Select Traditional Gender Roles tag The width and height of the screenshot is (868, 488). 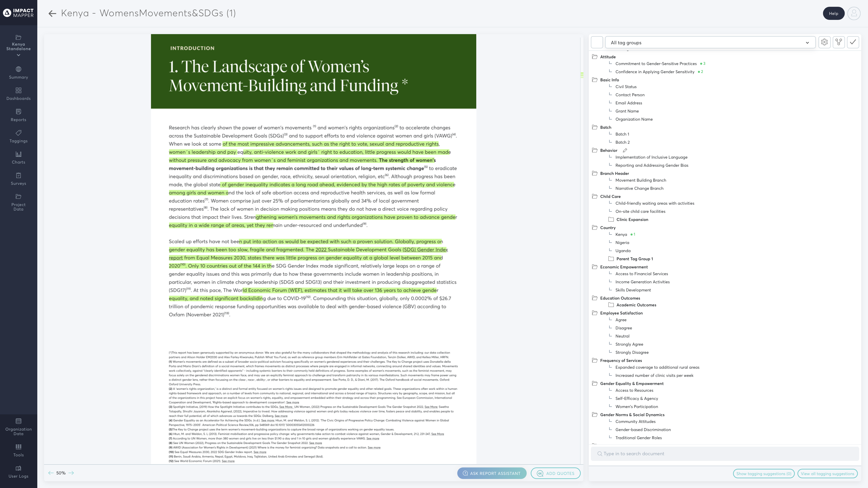tap(638, 438)
